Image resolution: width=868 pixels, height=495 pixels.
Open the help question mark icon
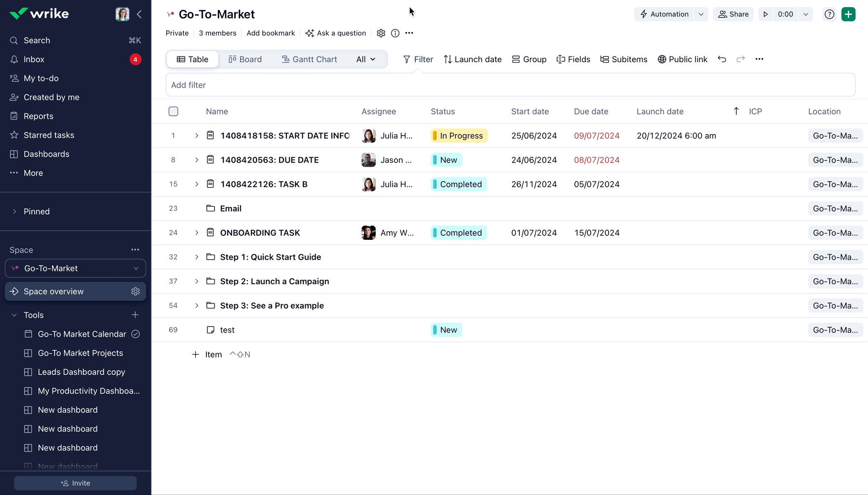pyautogui.click(x=829, y=14)
